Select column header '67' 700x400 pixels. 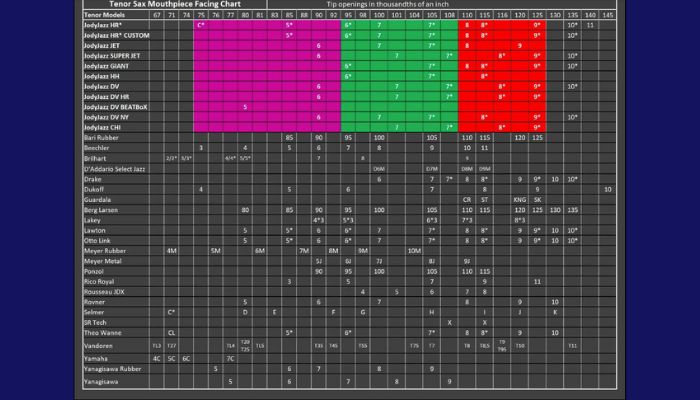point(157,15)
